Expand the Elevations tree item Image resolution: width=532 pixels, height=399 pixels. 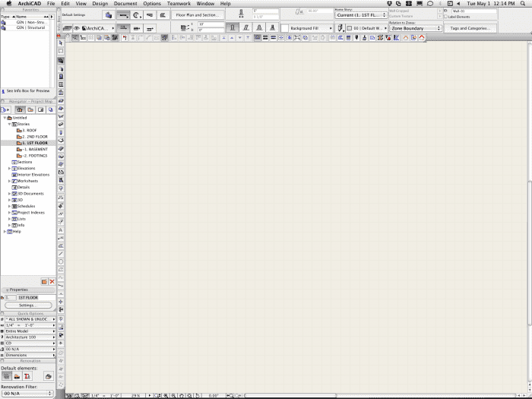pyautogui.click(x=9, y=168)
